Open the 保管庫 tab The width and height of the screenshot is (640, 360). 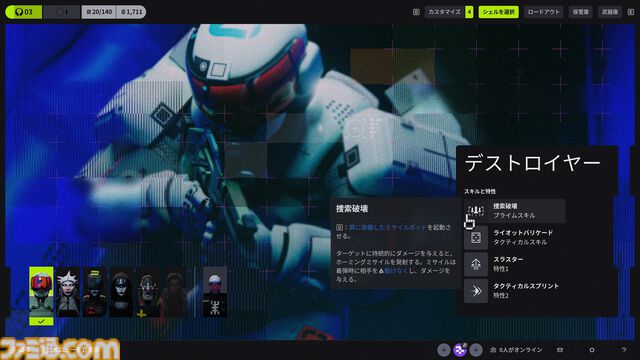click(x=580, y=12)
